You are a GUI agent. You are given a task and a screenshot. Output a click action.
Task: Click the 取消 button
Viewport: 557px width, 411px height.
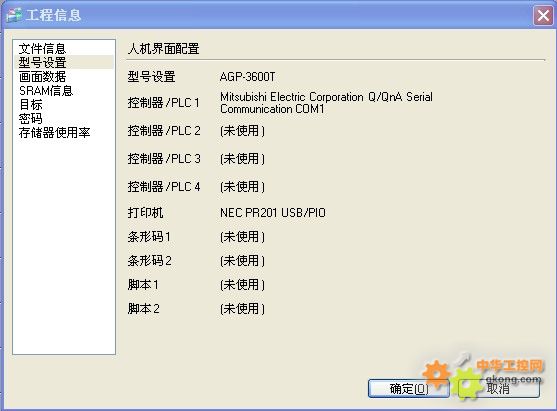(x=499, y=389)
